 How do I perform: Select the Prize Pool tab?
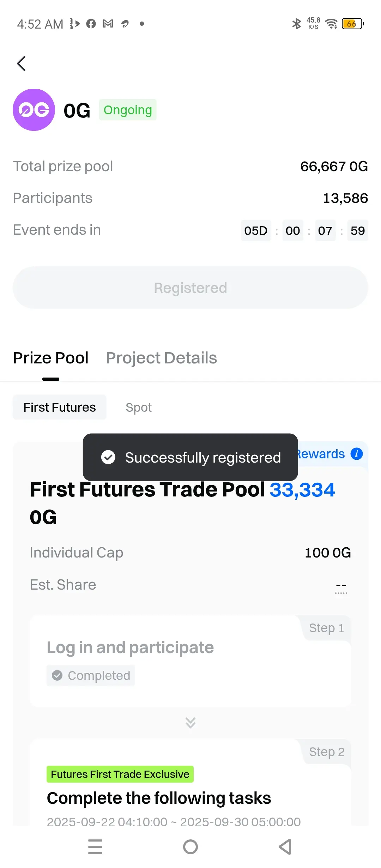(x=51, y=358)
